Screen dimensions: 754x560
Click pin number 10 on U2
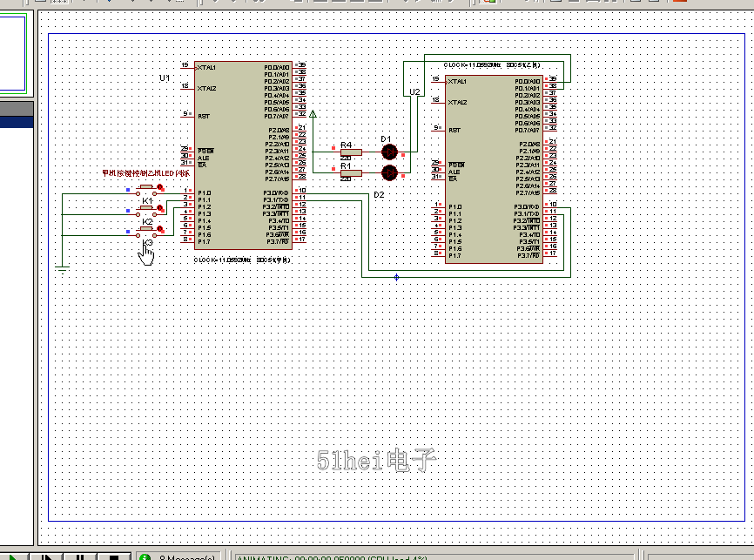[x=553, y=204]
